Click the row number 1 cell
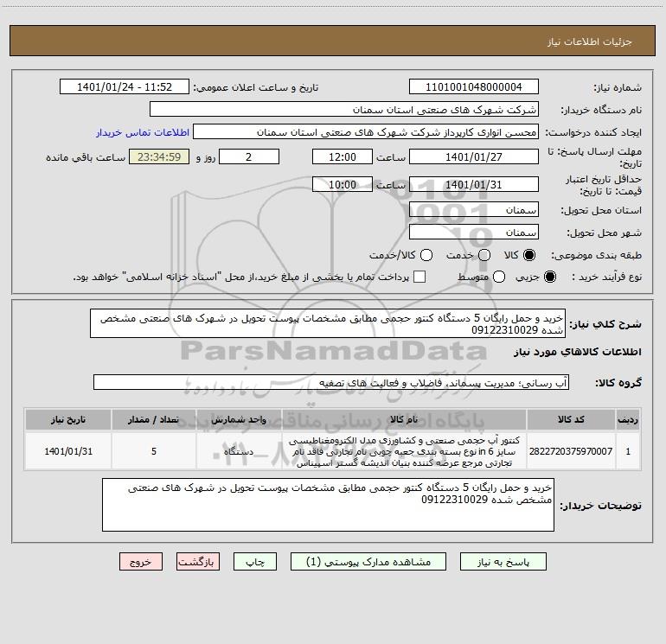666x644 pixels. (628, 451)
